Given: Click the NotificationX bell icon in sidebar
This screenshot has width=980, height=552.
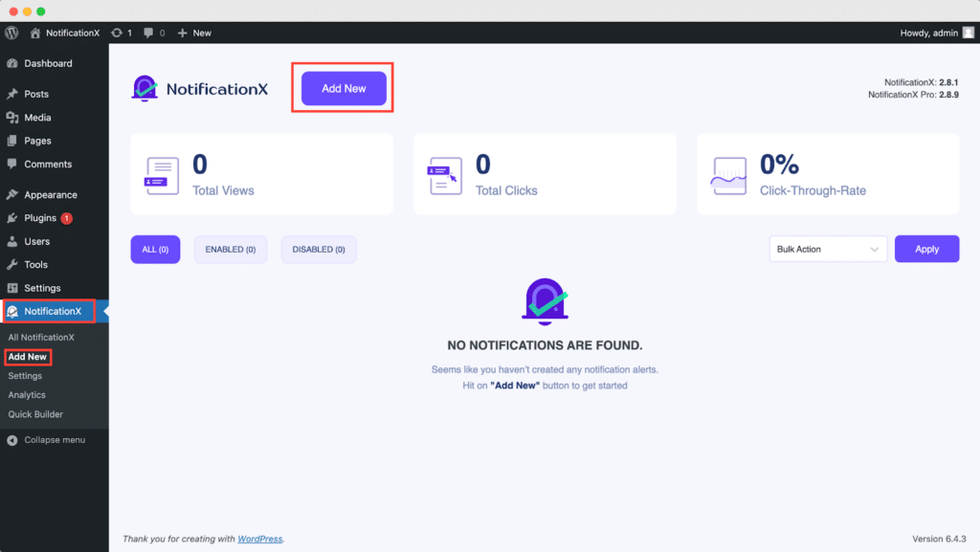Looking at the screenshot, I should [x=11, y=311].
